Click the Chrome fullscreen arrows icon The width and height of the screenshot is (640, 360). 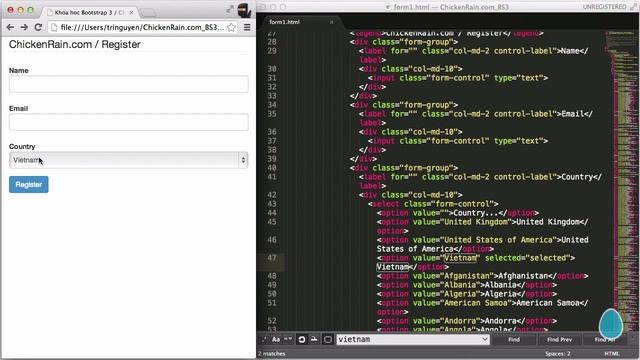230,9
